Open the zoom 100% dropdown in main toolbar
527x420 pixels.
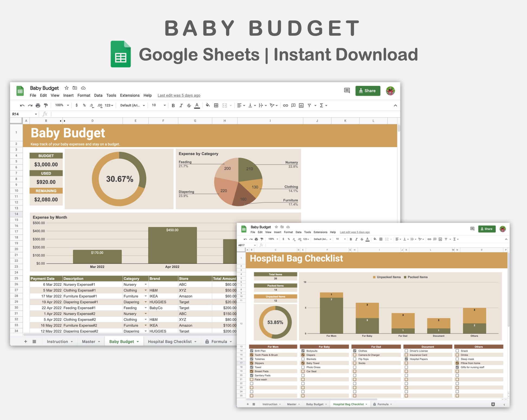pos(62,105)
